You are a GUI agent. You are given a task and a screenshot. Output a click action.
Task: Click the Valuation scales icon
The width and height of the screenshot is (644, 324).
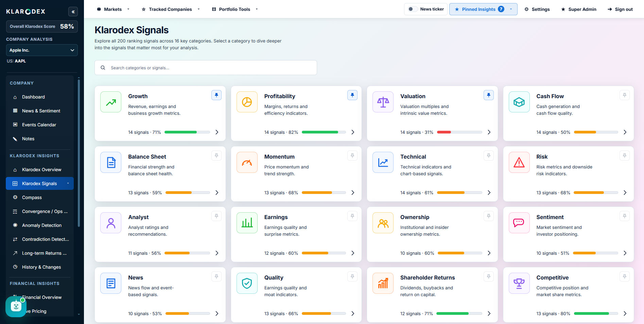coord(383,102)
